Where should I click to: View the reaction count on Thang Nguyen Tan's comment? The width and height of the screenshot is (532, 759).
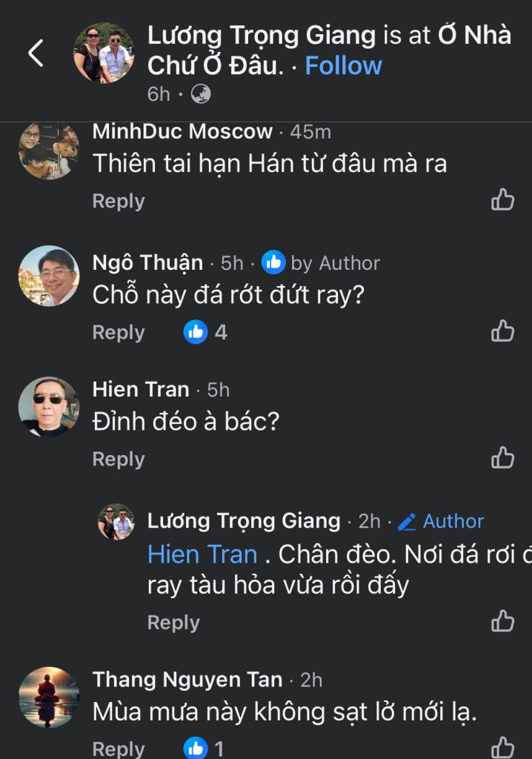204,749
